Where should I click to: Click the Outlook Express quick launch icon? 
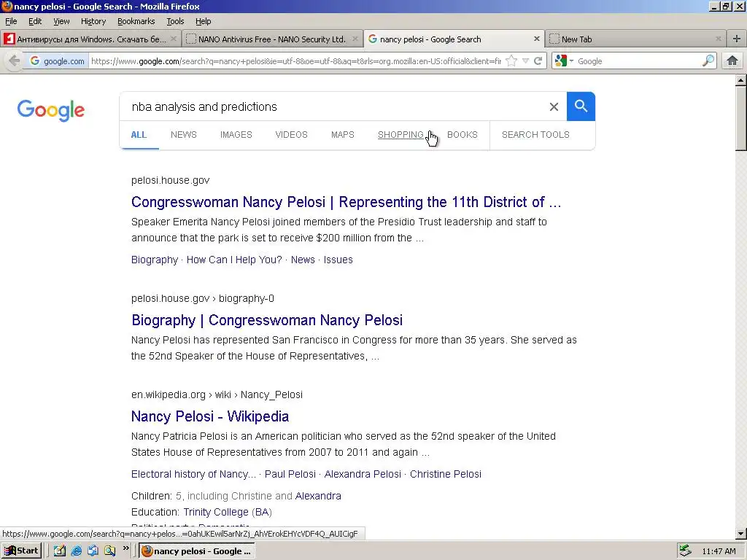[93, 551]
